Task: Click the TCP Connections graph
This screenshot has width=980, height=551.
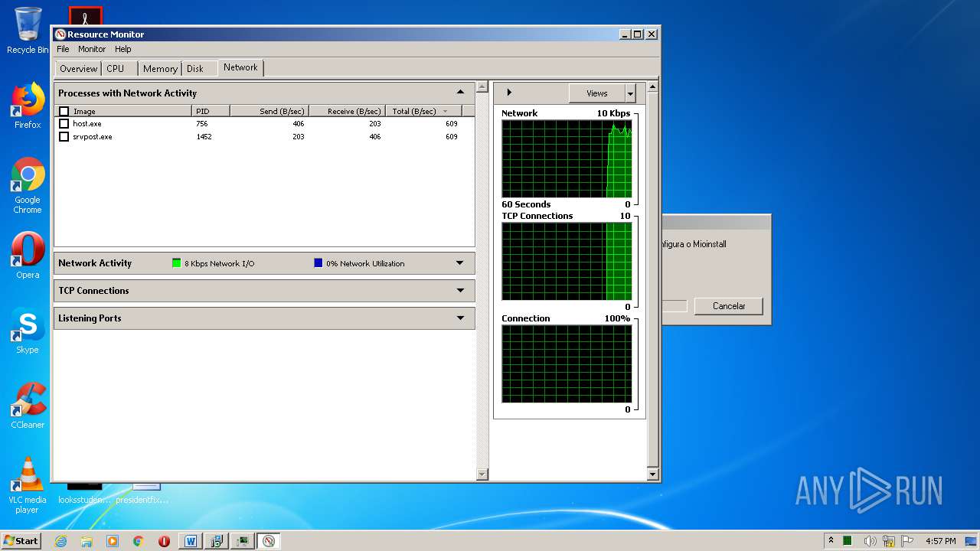Action: pos(567,262)
